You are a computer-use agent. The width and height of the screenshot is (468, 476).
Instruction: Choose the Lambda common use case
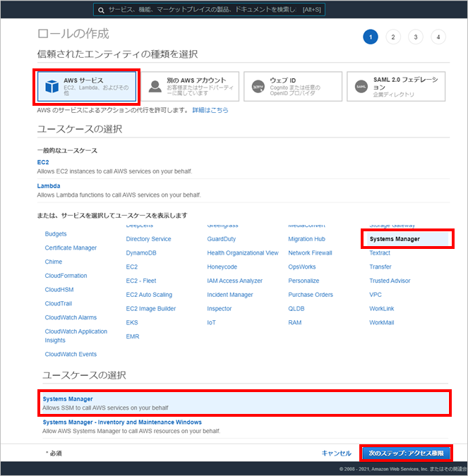tap(49, 185)
